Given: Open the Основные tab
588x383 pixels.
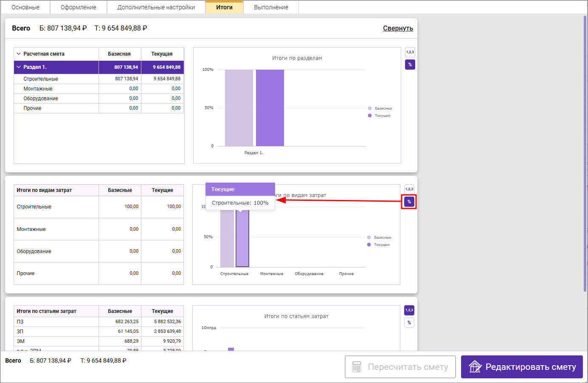Looking at the screenshot, I should [x=25, y=7].
